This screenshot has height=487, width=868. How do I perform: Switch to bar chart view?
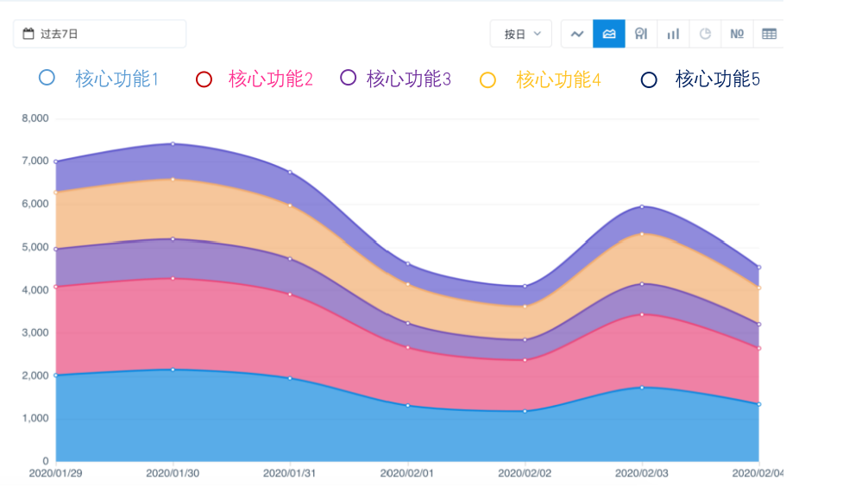click(673, 34)
